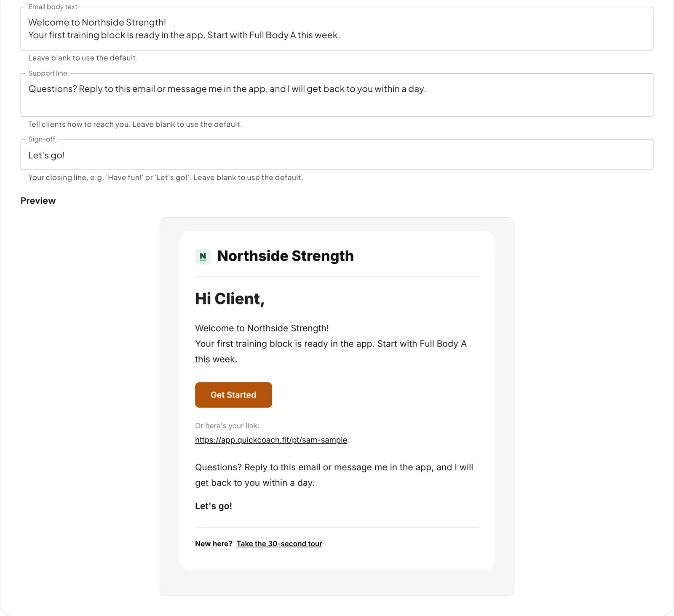Image resolution: width=674 pixels, height=616 pixels.
Task: Select the Hi Client, greeting text
Action: [x=230, y=299]
